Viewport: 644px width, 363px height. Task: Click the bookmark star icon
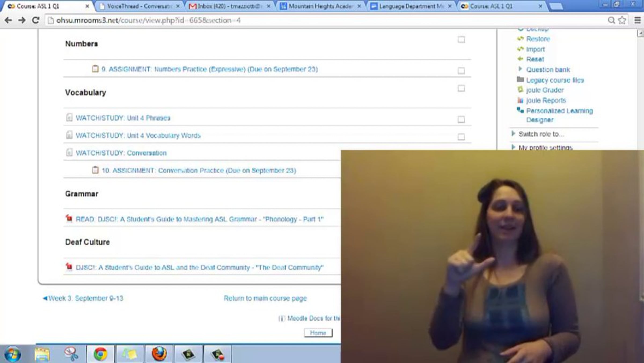622,20
